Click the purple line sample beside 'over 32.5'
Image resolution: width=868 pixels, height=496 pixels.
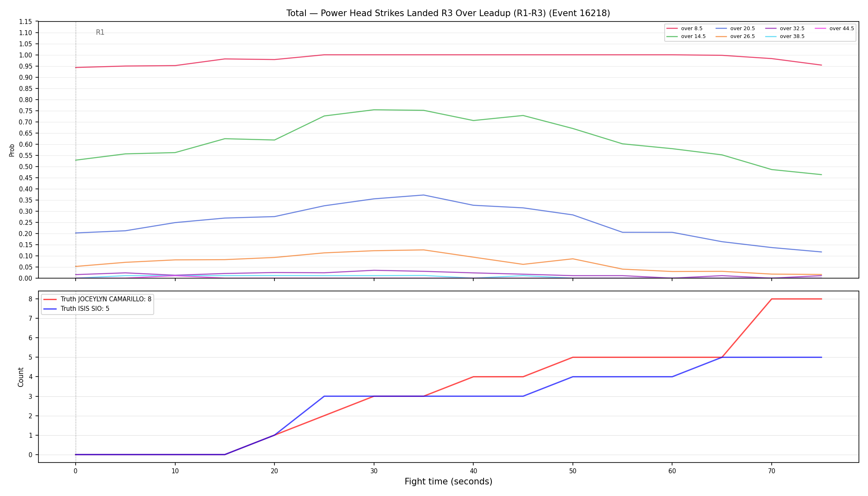pos(770,29)
